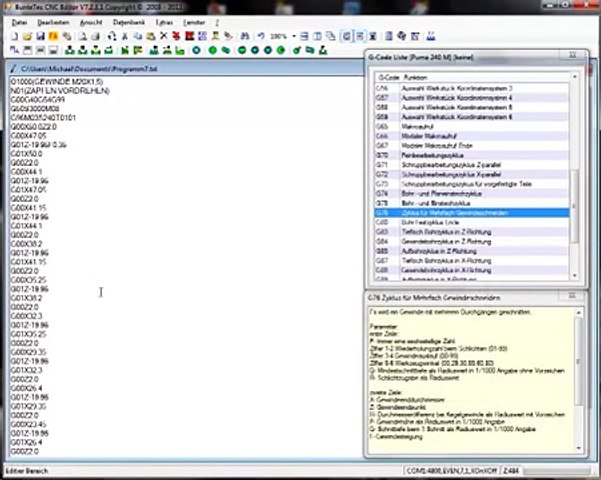Select the G57 Werkstück Koordinatensystem 4 row
This screenshot has width=601, height=480.
(x=472, y=98)
